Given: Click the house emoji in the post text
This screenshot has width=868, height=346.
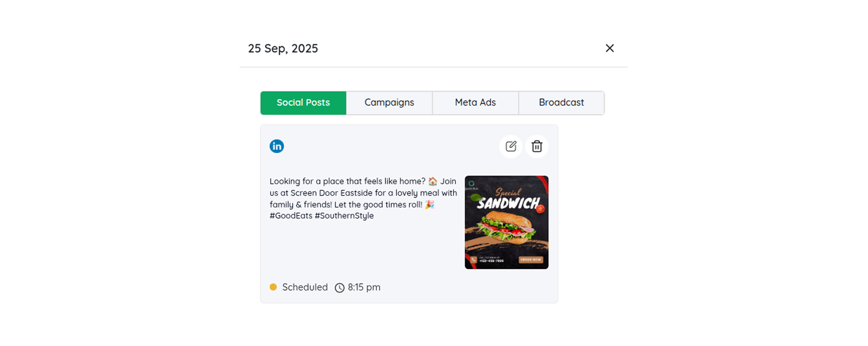Looking at the screenshot, I should (433, 182).
